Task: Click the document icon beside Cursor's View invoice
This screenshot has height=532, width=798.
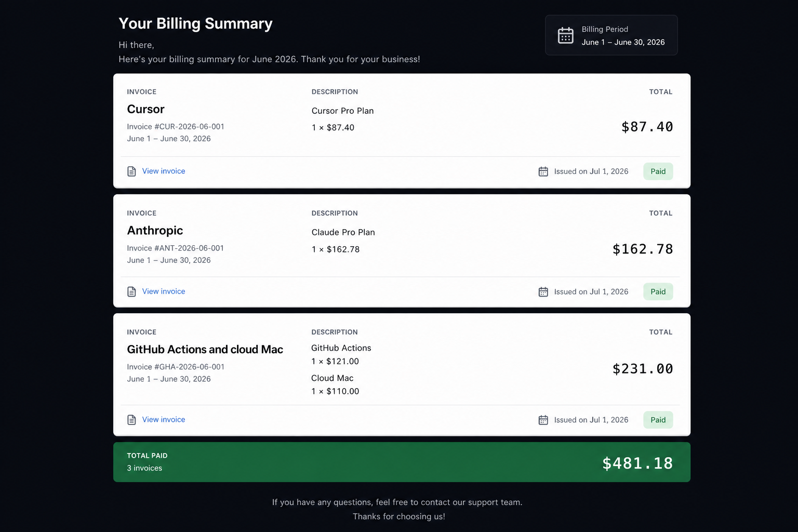Action: point(132,171)
